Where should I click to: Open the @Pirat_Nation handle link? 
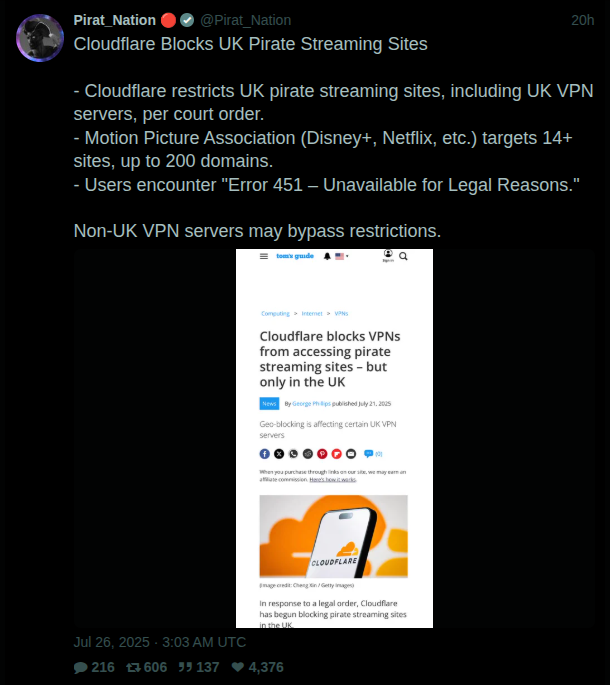click(246, 20)
